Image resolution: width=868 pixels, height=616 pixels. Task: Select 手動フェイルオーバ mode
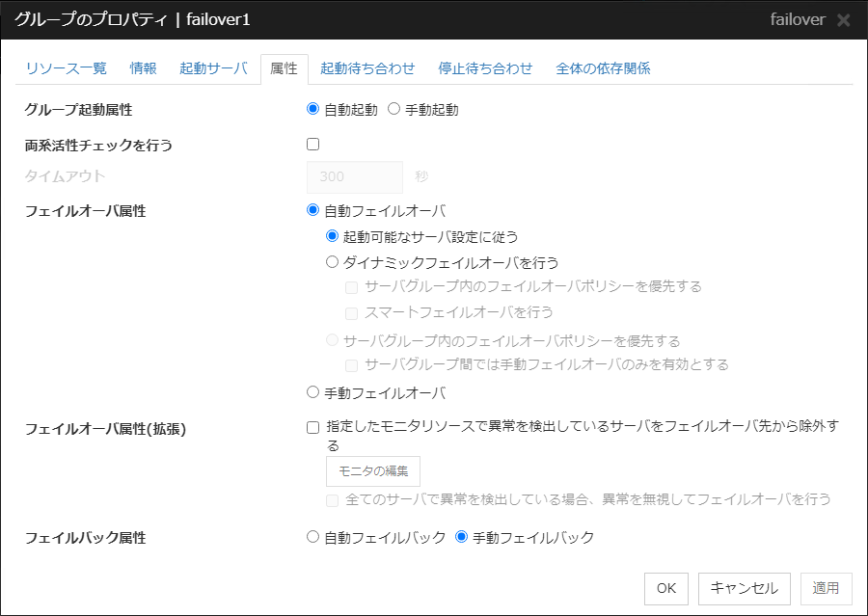310,391
